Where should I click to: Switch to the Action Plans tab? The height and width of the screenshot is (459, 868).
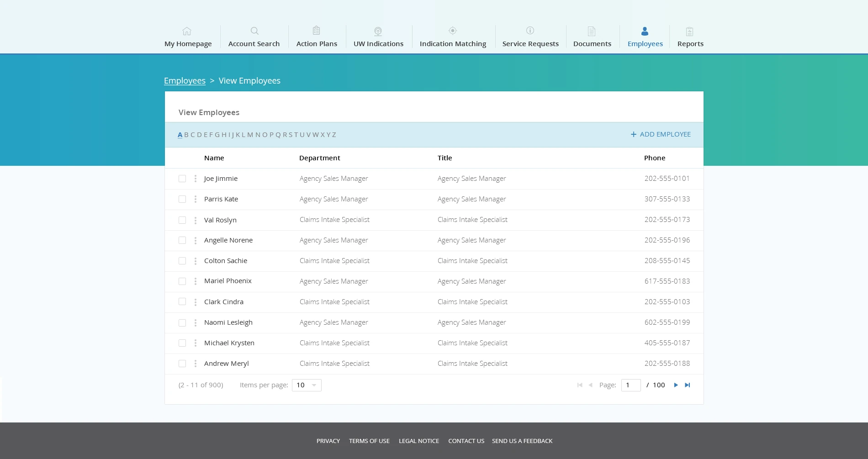tap(317, 37)
